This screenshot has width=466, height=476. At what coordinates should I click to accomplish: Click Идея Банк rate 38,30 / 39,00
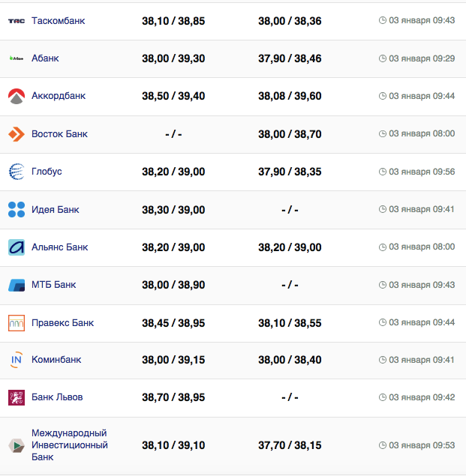click(x=173, y=210)
